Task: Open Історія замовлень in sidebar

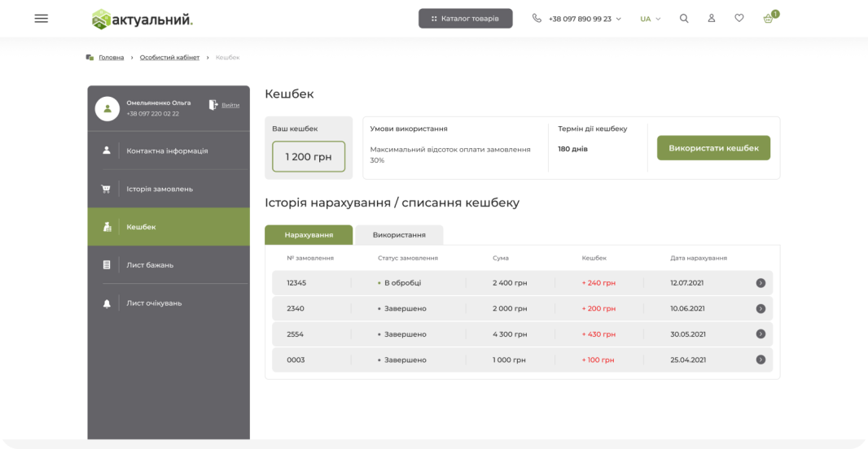Action: click(160, 189)
